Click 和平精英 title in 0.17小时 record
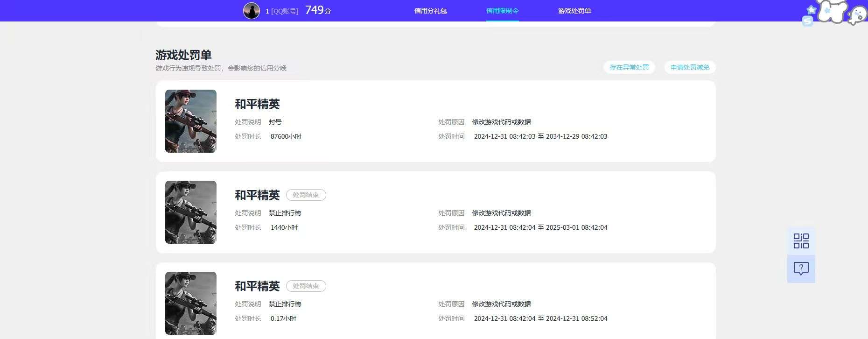The width and height of the screenshot is (868, 339). pyautogui.click(x=257, y=286)
